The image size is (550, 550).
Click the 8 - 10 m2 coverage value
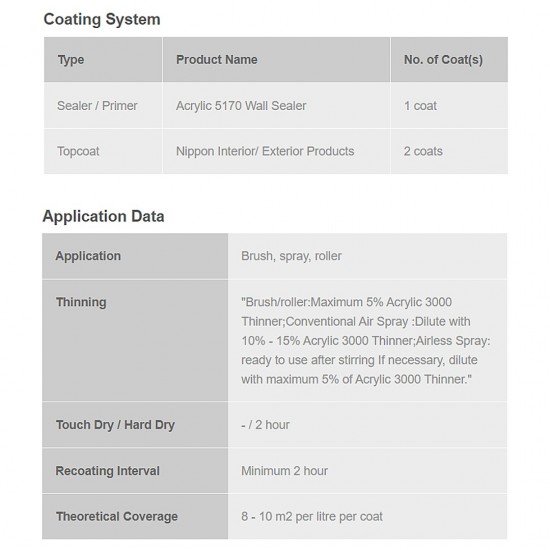pos(311,516)
